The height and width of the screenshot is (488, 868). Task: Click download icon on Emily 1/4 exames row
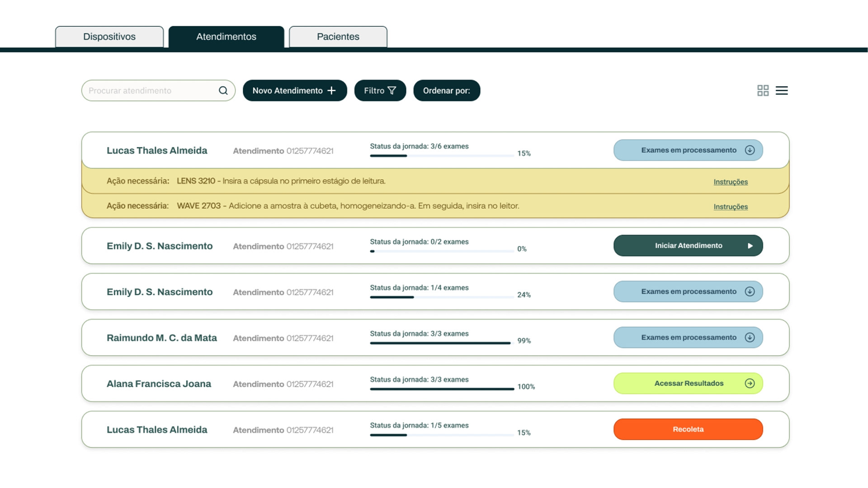pos(750,291)
